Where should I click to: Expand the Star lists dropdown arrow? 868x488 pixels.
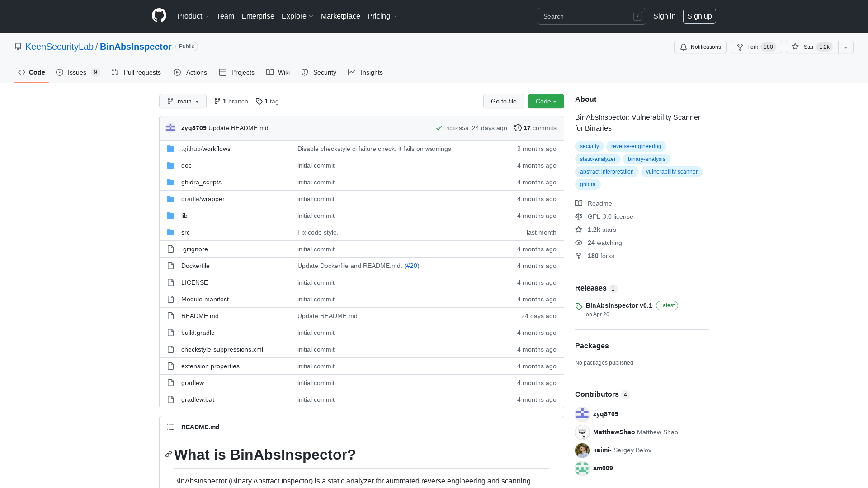click(846, 47)
